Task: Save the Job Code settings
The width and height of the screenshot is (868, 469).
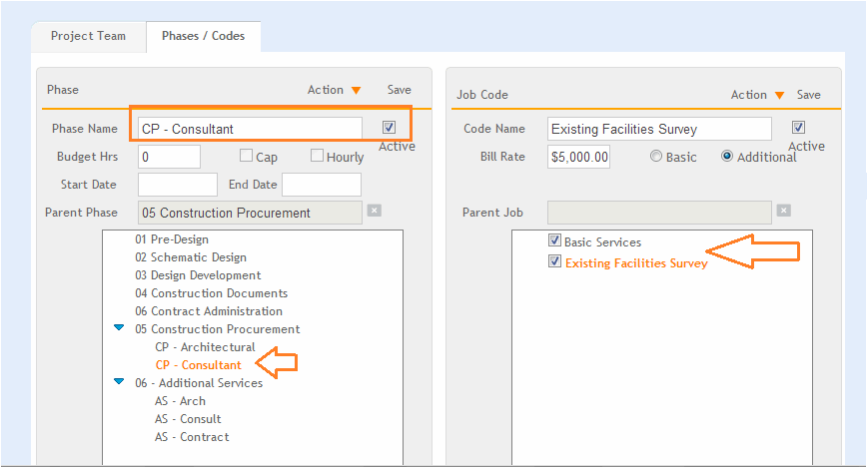Action: click(x=809, y=95)
